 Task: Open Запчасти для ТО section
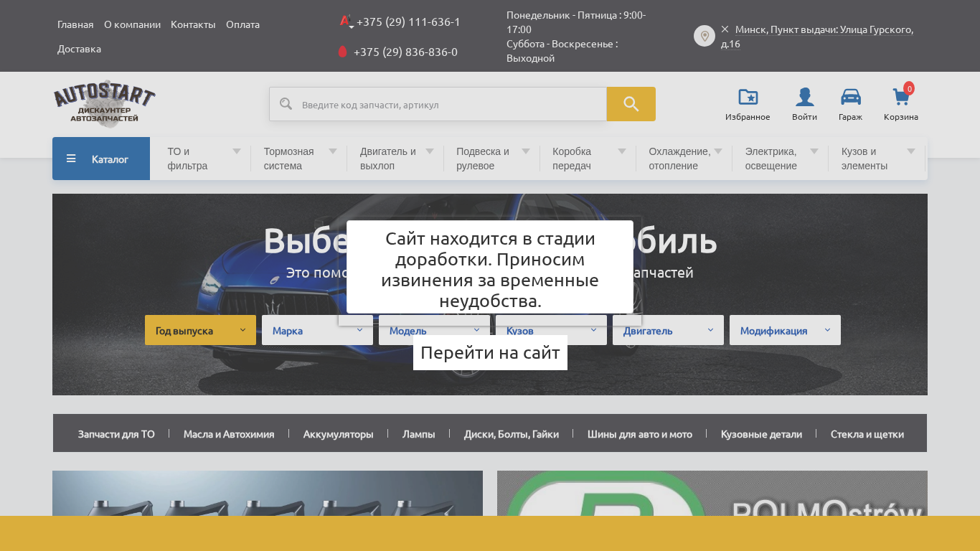(x=116, y=434)
